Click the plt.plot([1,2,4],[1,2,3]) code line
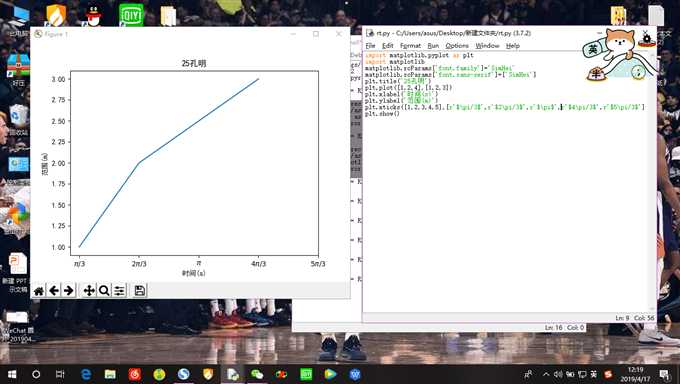This screenshot has height=384, width=680. [x=408, y=87]
